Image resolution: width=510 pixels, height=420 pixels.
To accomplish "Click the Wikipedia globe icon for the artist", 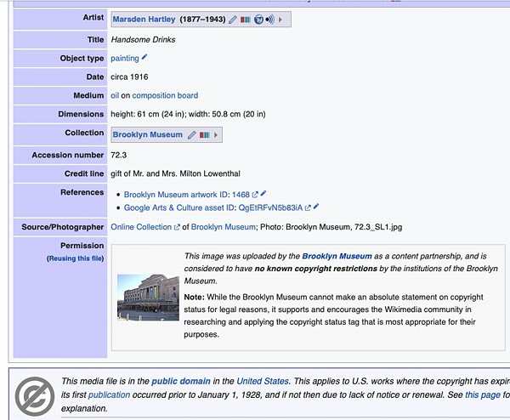I will click(258, 19).
